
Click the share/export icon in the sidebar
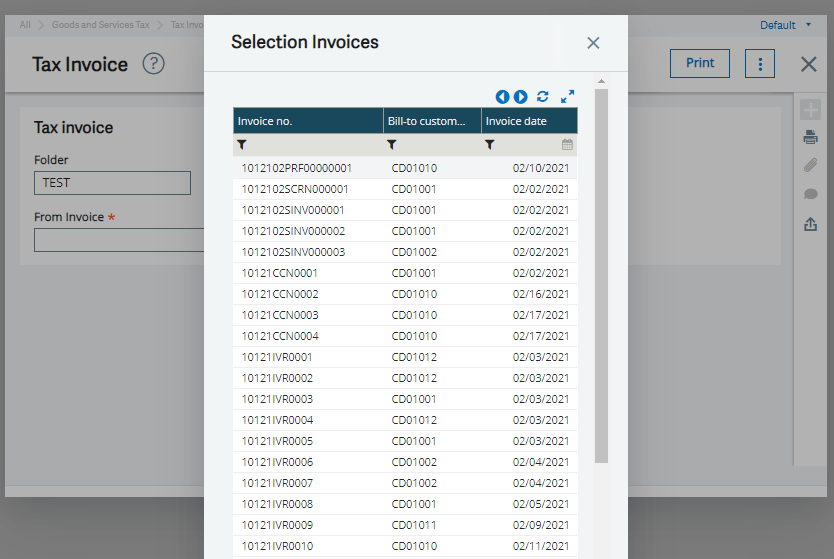click(810, 224)
